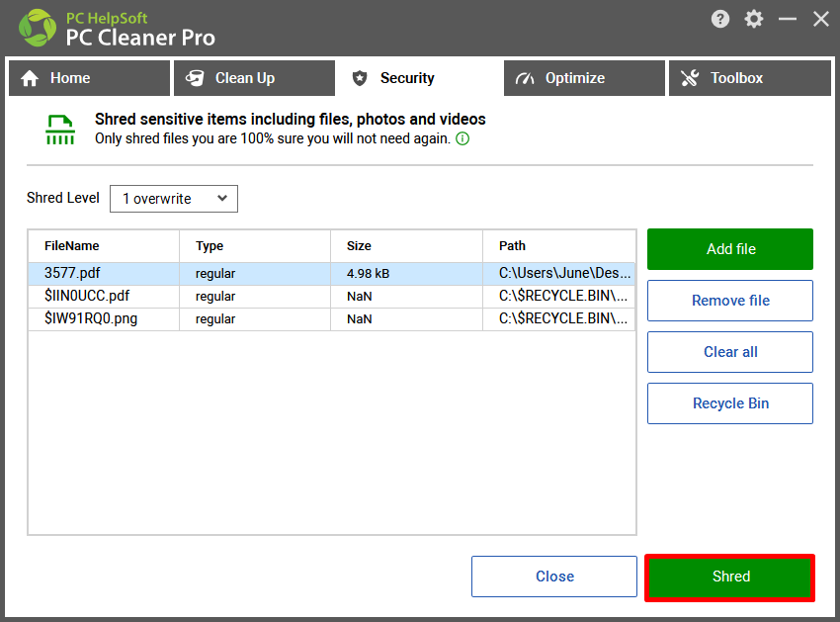840x622 pixels.
Task: Open settings via the gear icon
Action: 754,20
